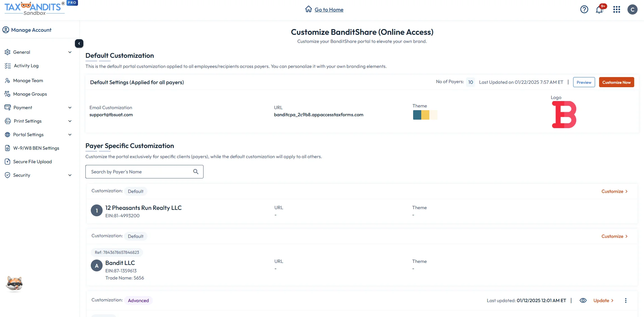Customize Bandit LLC payer

614,236
